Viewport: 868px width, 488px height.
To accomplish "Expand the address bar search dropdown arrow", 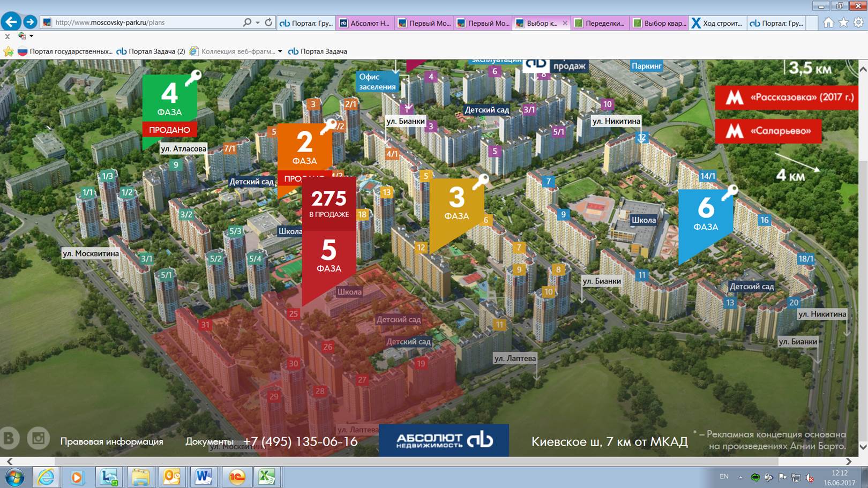I will [258, 22].
